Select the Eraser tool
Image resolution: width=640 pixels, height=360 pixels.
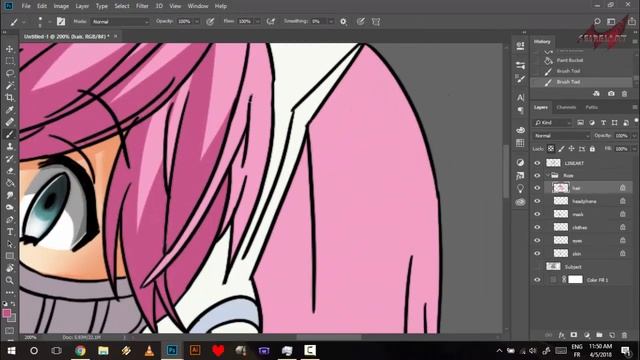(x=10, y=171)
